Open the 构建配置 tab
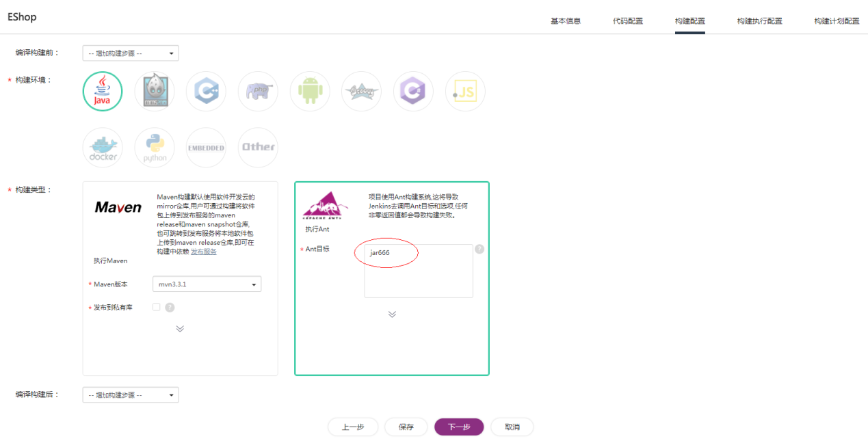 click(689, 21)
